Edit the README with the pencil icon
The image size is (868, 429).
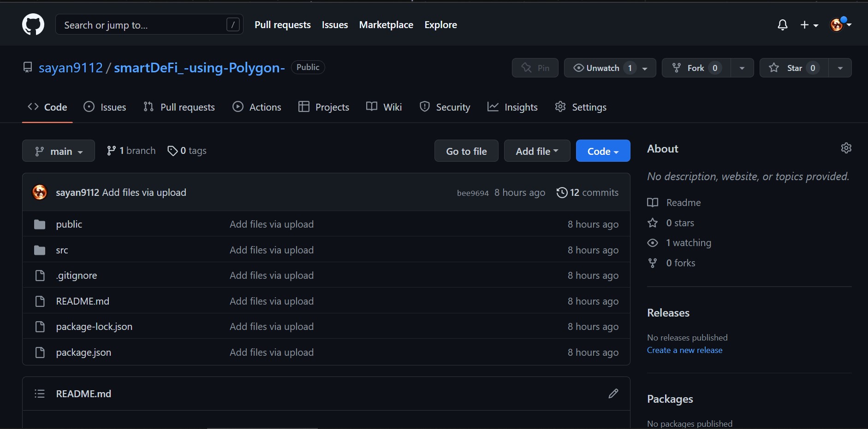613,394
